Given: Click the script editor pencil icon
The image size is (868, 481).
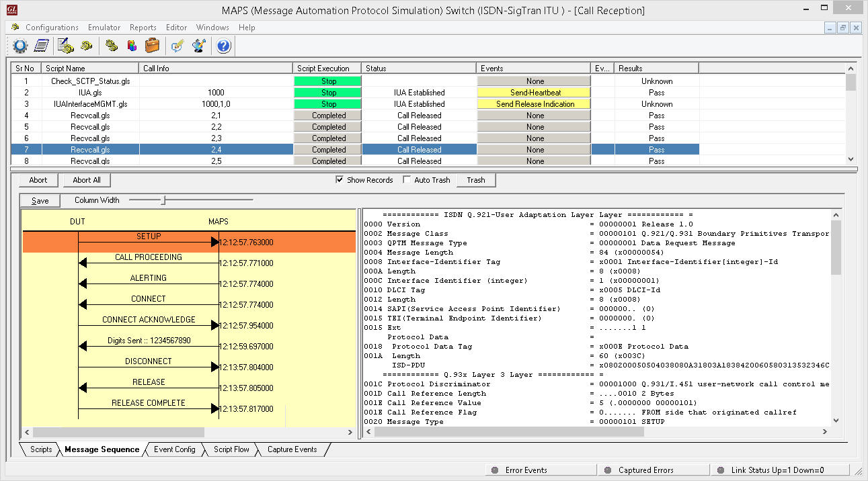Looking at the screenshot, I should pos(199,46).
